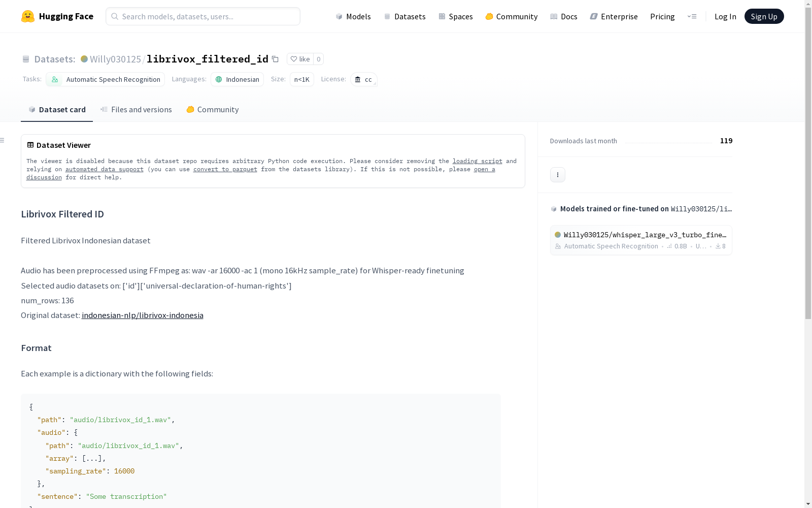
Task: Open the indonesian-nlp/librivox-indonesia original dataset link
Action: (x=143, y=315)
